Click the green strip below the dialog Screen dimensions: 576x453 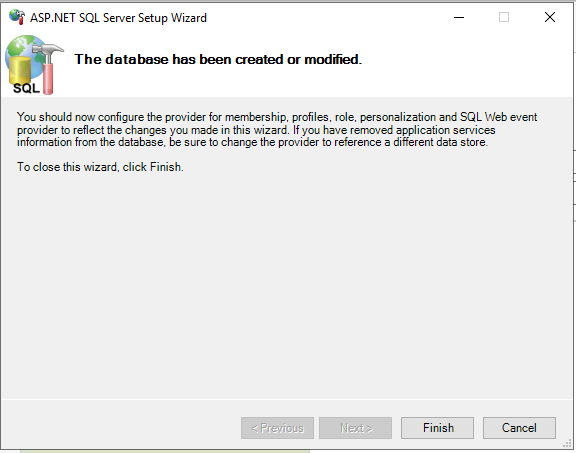[165, 451]
